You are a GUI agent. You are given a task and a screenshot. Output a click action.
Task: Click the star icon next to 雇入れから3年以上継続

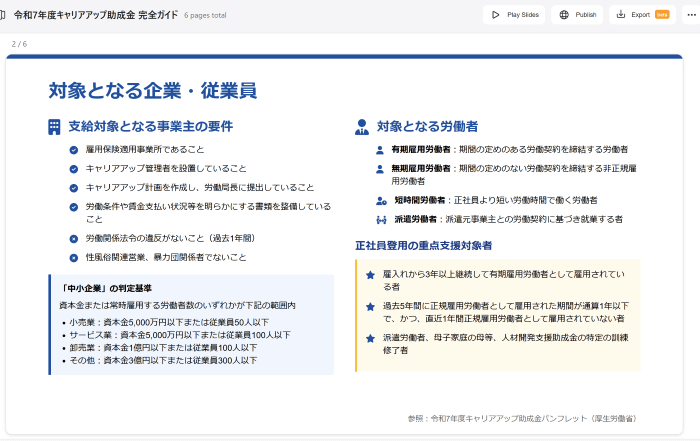coord(370,274)
